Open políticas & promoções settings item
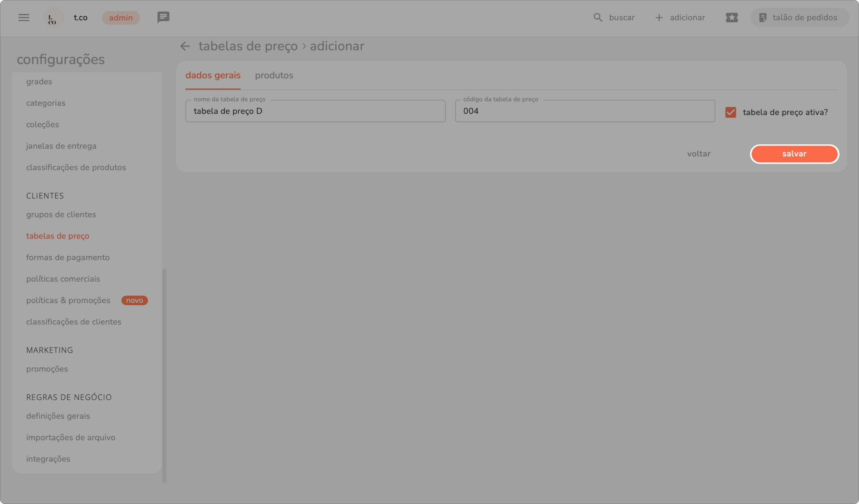The width and height of the screenshot is (859, 504). click(x=68, y=300)
